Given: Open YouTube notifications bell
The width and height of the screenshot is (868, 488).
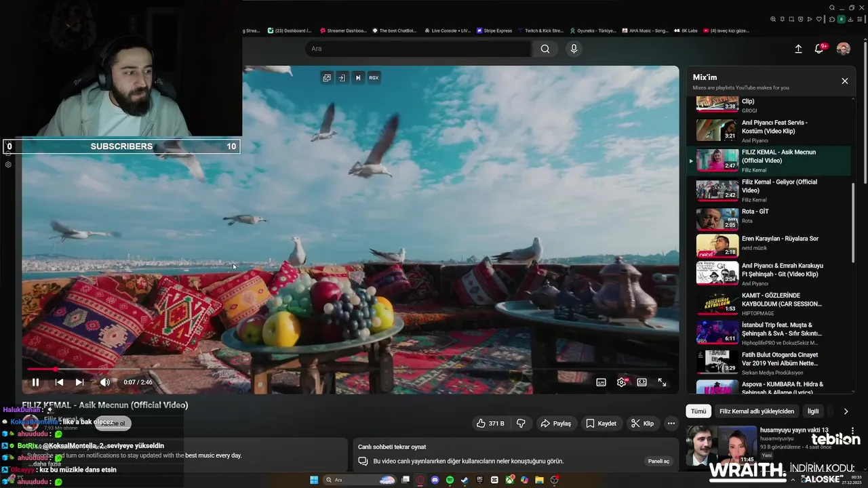Looking at the screenshot, I should point(819,49).
